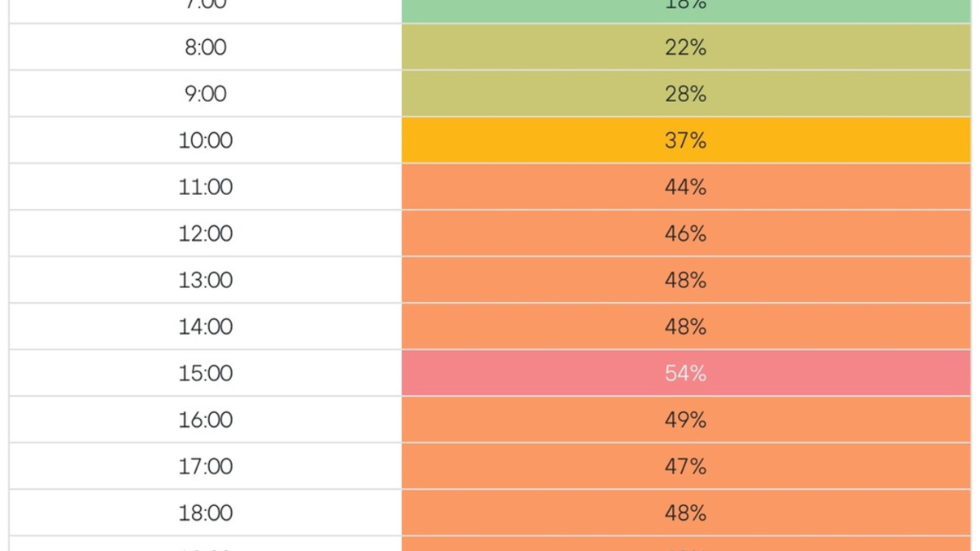
Task: Click the 9:00 time cell
Action: tap(206, 94)
